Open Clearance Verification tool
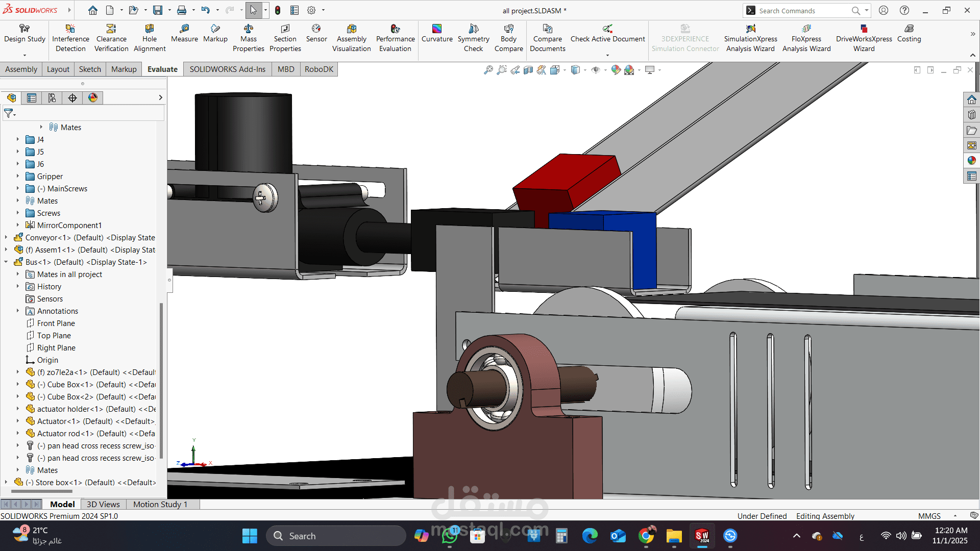This screenshot has height=551, width=980. pos(111,38)
